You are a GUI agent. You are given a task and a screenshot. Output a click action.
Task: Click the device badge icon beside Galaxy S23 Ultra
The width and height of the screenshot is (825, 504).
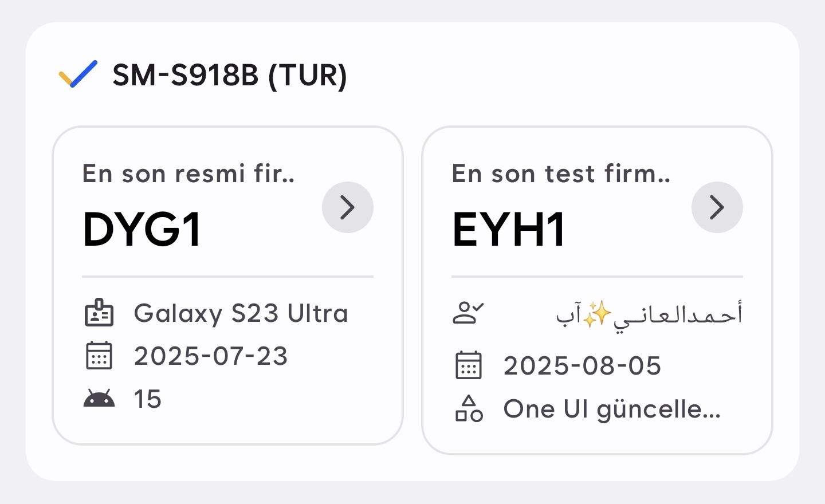tap(99, 313)
